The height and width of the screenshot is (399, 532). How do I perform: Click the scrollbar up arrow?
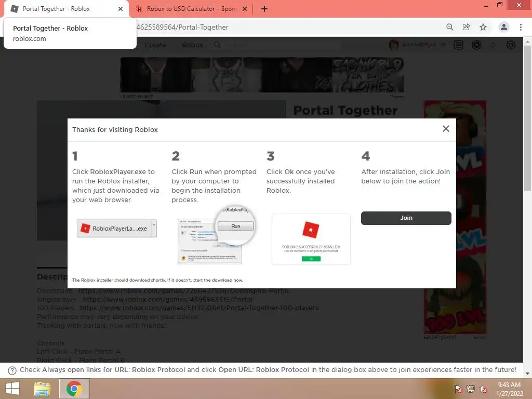(x=527, y=41)
